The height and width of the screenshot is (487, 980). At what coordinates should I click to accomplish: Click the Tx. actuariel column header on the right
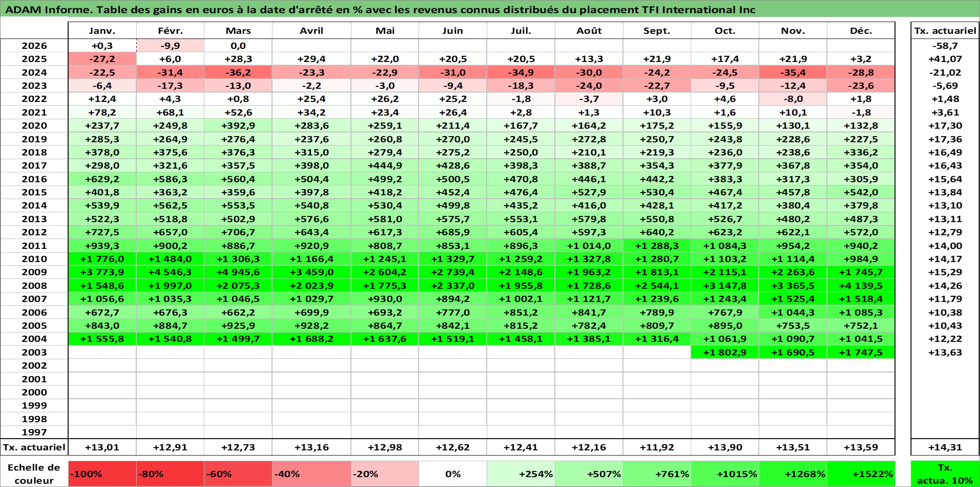point(945,31)
